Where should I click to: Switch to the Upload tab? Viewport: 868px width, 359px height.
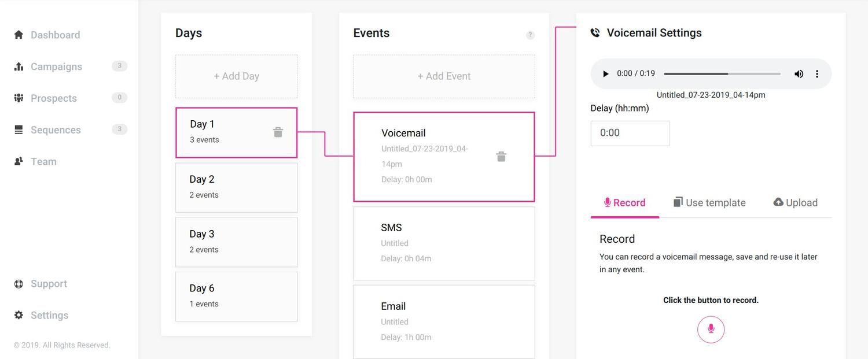pos(795,202)
